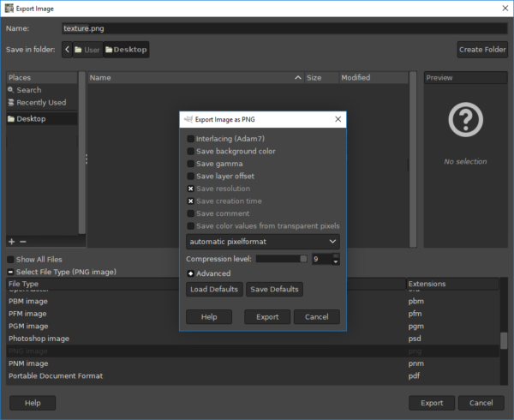Disable Save creation time checkbox

point(190,201)
